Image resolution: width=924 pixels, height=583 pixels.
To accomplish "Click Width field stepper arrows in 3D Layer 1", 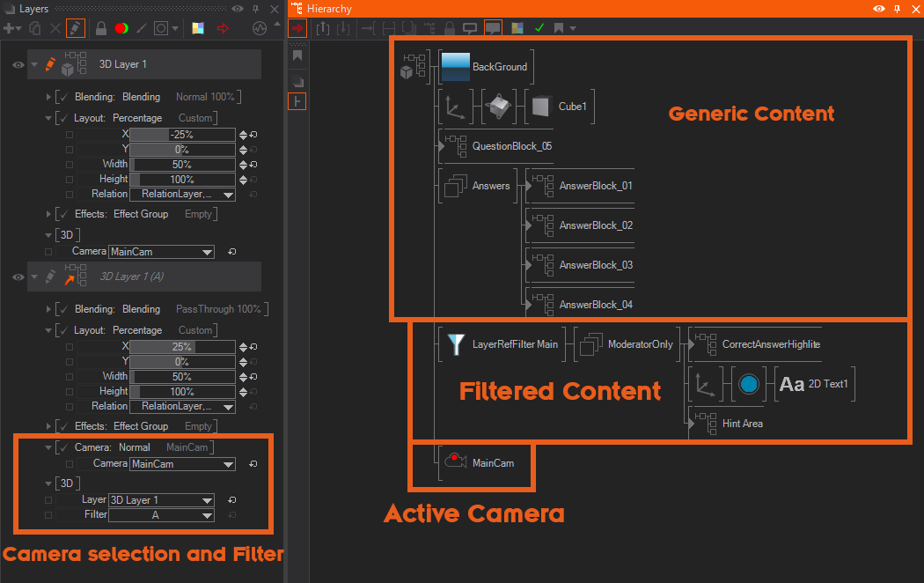I will [243, 165].
